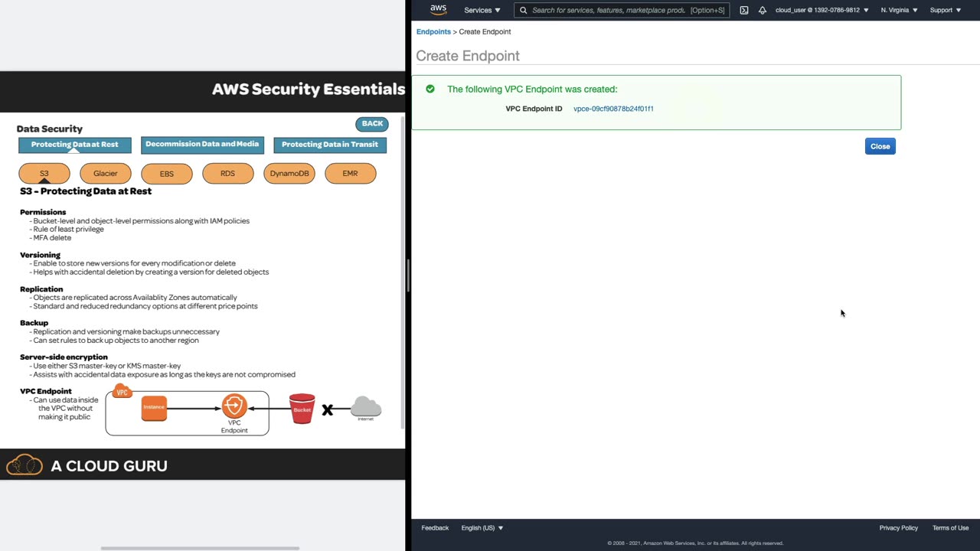Click the 'VPC Endpoint ID' label
Screen dimensions: 980x551
tap(534, 109)
